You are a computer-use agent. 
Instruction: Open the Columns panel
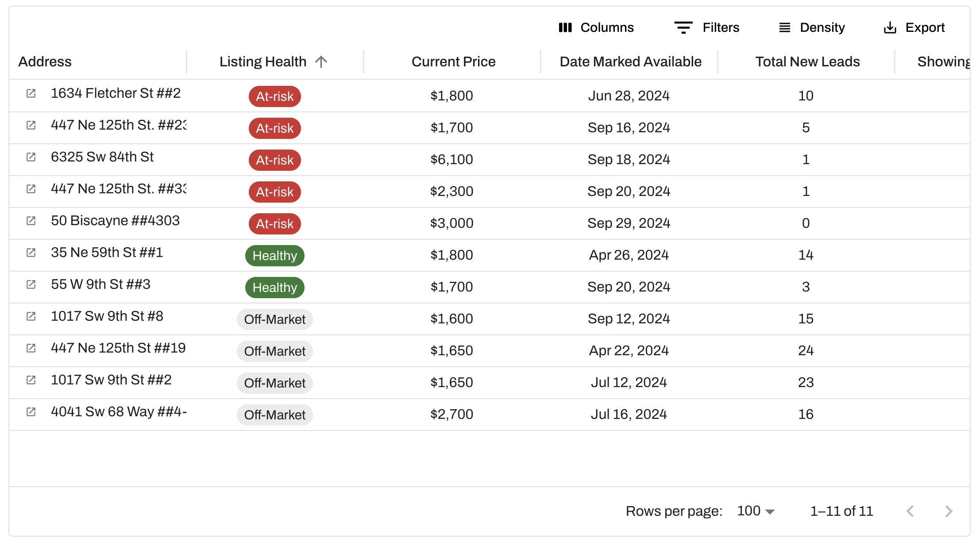tap(596, 27)
